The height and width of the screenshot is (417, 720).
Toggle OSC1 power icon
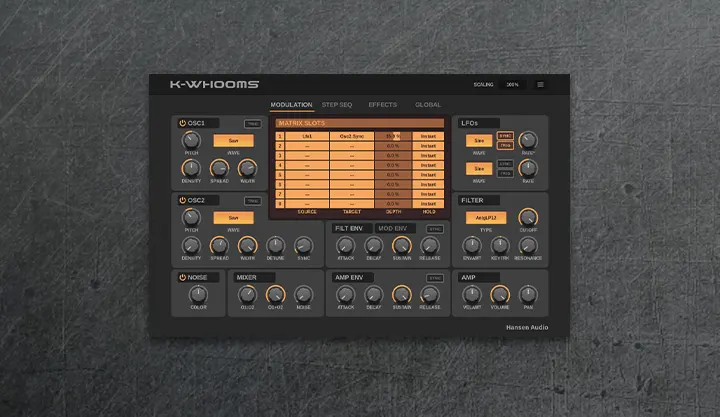[x=183, y=123]
